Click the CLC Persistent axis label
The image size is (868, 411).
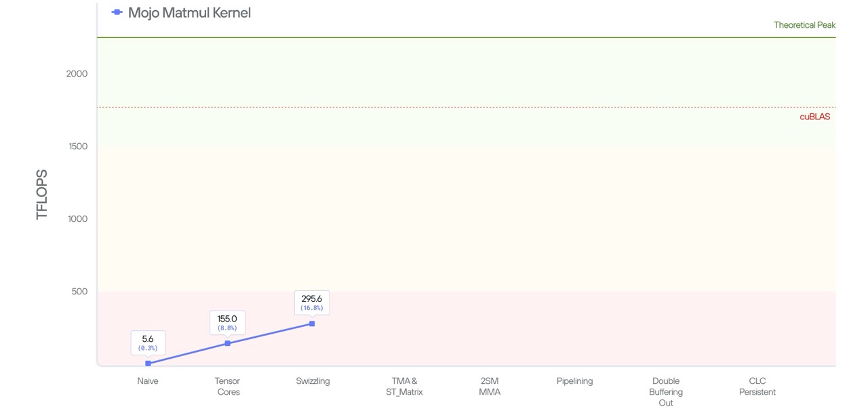[757, 387]
